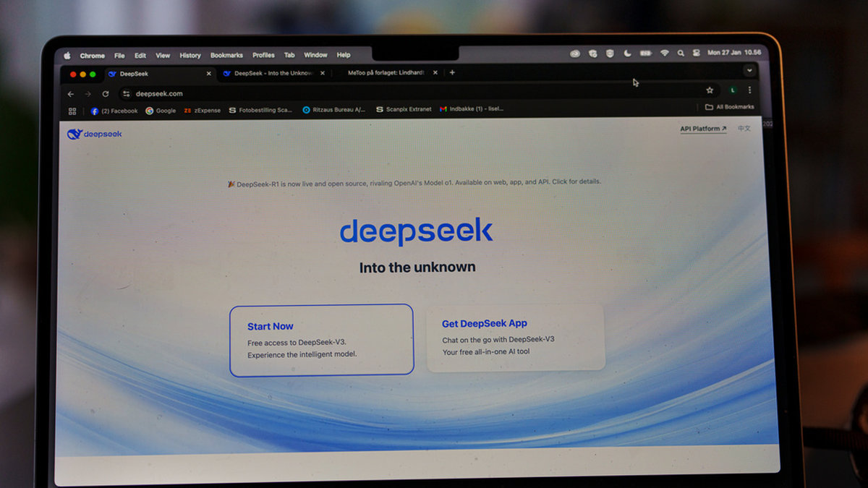Open the Google bookmark
The image size is (868, 488).
pos(161,111)
